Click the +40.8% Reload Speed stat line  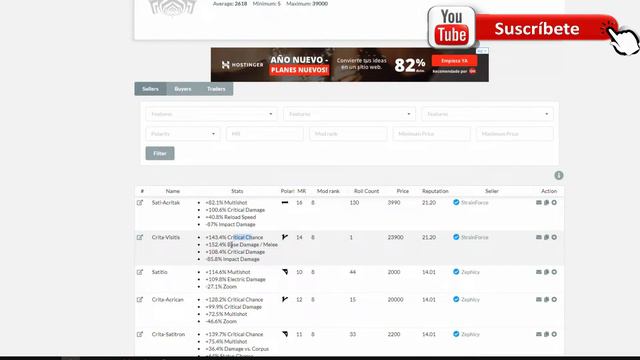point(231,217)
